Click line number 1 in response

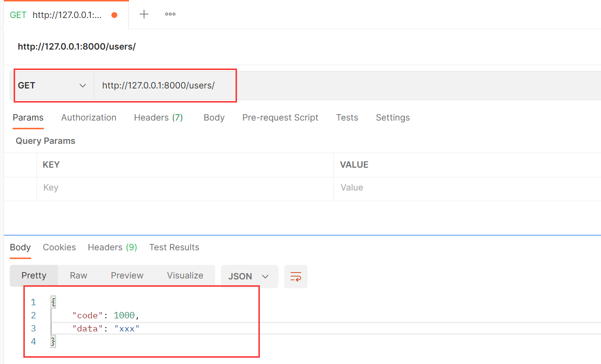pos(33,302)
